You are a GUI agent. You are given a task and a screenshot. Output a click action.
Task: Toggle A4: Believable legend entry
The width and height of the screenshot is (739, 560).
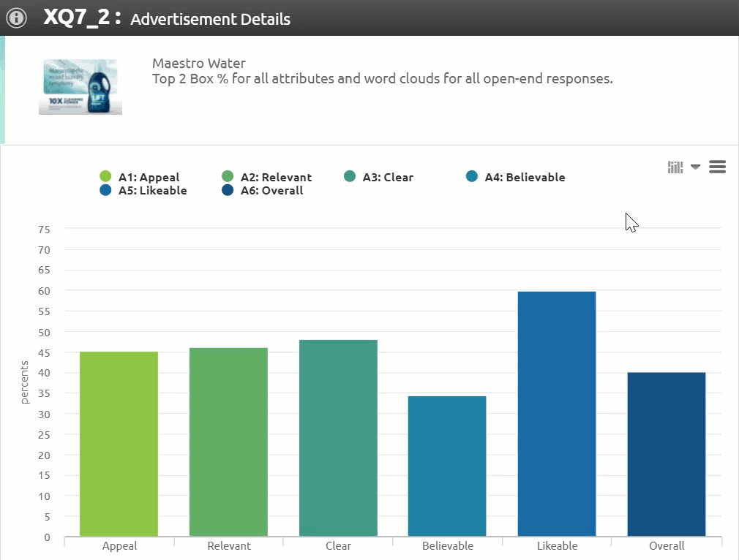click(x=525, y=177)
